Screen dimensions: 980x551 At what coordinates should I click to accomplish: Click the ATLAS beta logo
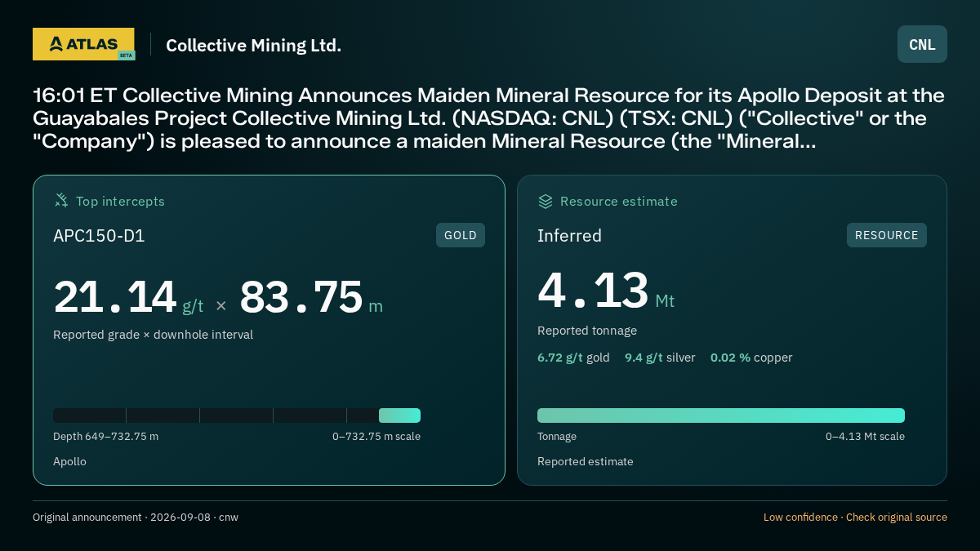coord(83,44)
